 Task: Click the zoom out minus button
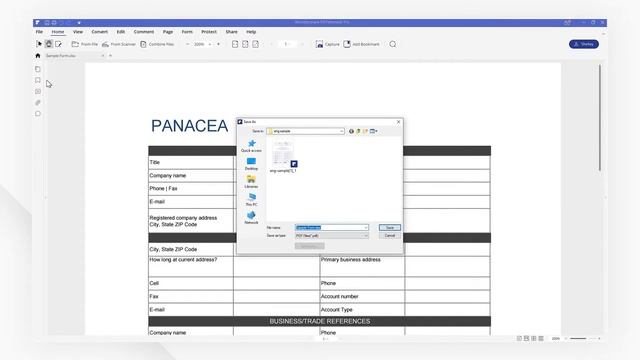pyautogui.click(x=188, y=44)
